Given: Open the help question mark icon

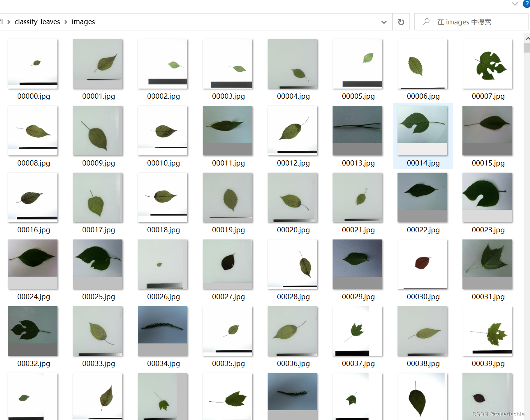Looking at the screenshot, I should coord(526,4).
